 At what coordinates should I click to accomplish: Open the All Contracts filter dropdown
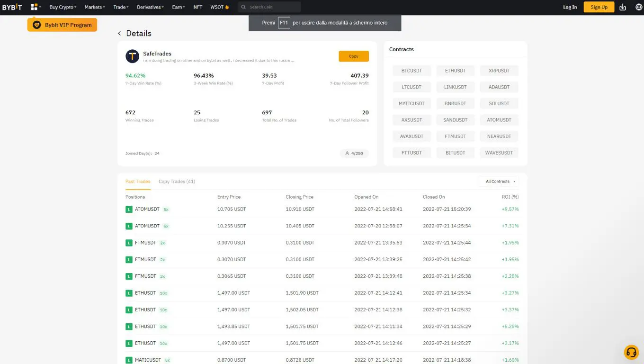pos(499,182)
